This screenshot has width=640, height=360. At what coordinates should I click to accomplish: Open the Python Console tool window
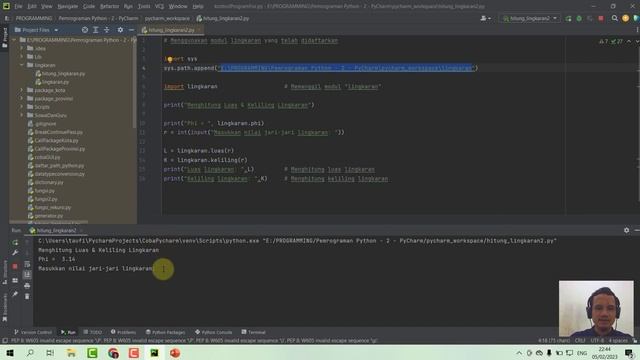coord(213,332)
